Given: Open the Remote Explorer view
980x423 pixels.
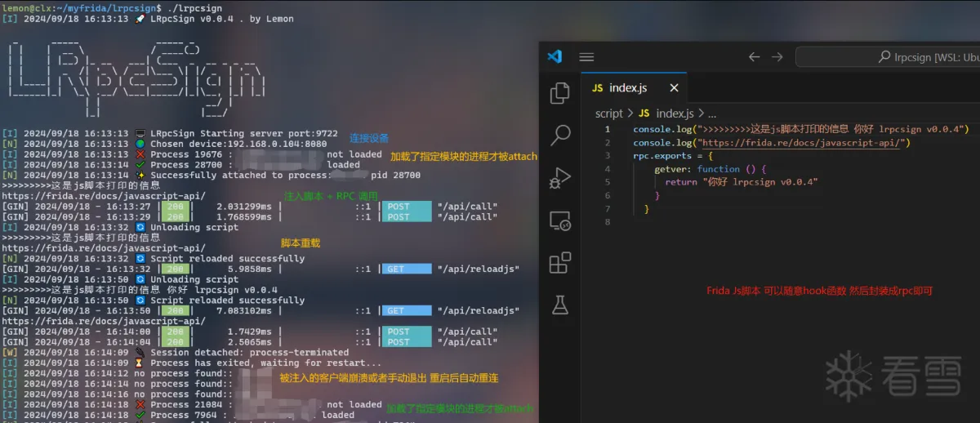Looking at the screenshot, I should [x=559, y=220].
